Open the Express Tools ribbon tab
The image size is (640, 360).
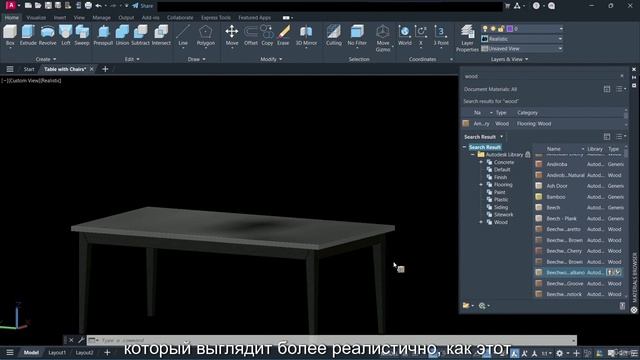pyautogui.click(x=216, y=18)
